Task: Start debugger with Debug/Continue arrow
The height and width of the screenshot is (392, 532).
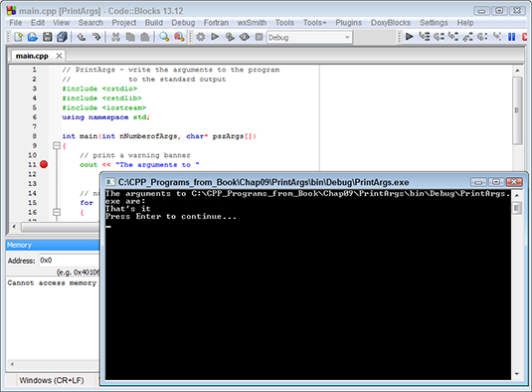Action: (409, 37)
